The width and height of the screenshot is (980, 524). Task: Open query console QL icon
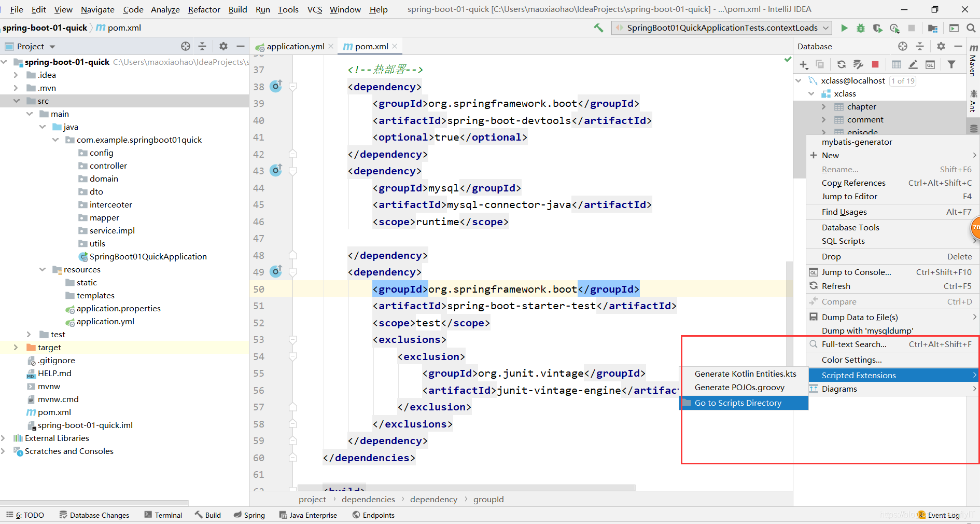(930, 64)
